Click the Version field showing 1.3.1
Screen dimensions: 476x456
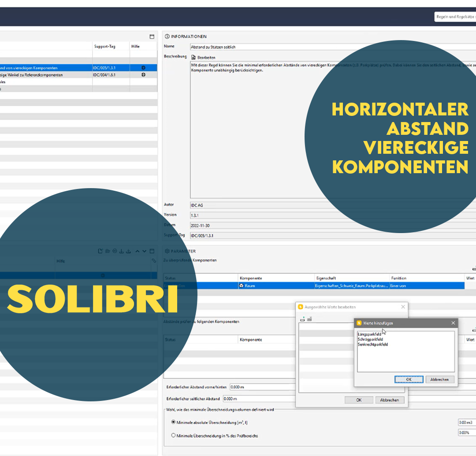tap(333, 215)
